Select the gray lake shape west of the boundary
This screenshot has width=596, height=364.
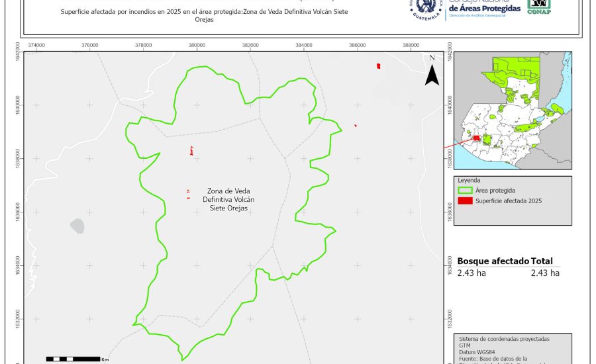[x=77, y=226]
